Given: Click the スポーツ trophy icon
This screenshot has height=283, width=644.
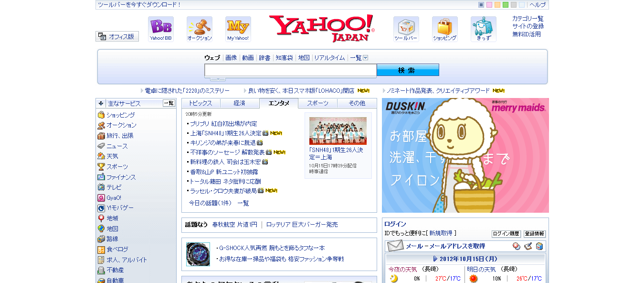Looking at the screenshot, I should pos(101,167).
